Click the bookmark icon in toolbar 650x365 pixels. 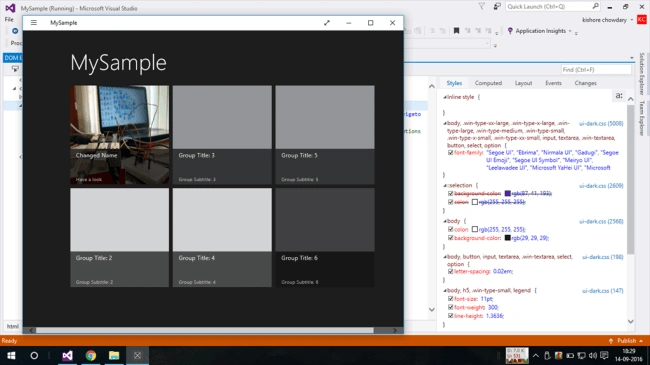(x=456, y=31)
